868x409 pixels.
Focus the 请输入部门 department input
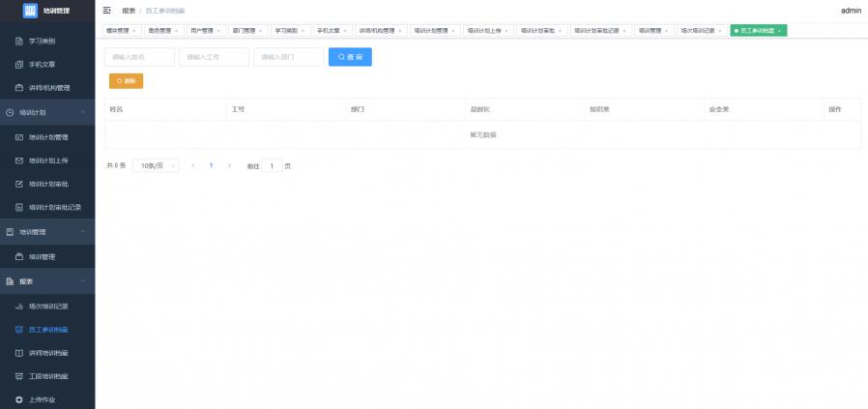point(288,57)
